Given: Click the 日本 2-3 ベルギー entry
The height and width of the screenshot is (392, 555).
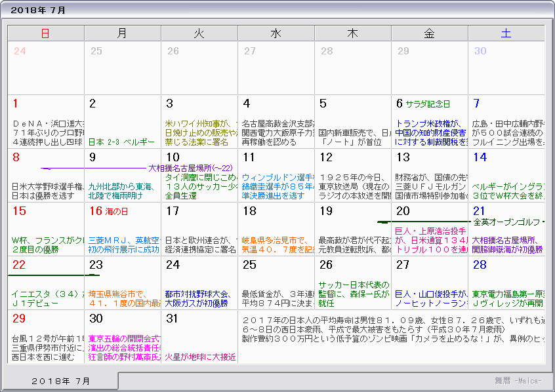Looking at the screenshot, I should click(121, 142).
